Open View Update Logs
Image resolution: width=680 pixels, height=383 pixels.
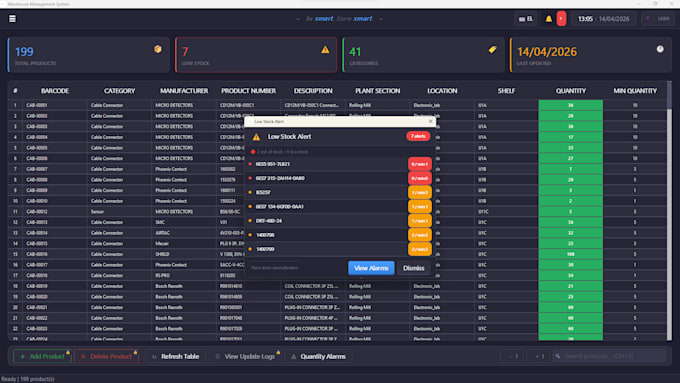point(245,357)
